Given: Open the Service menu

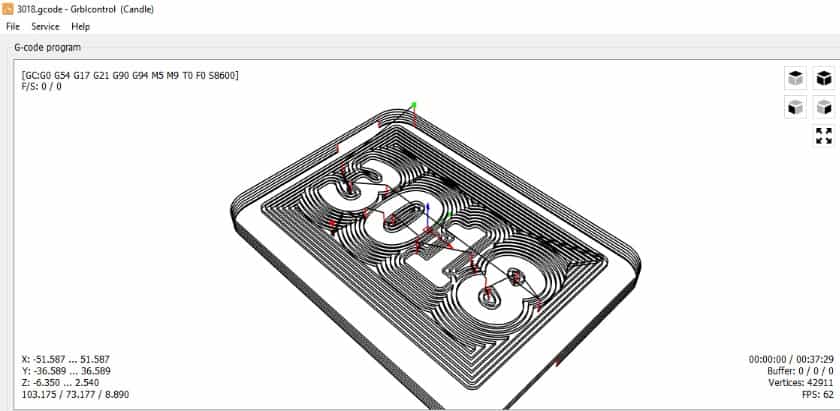Looking at the screenshot, I should 46,26.
